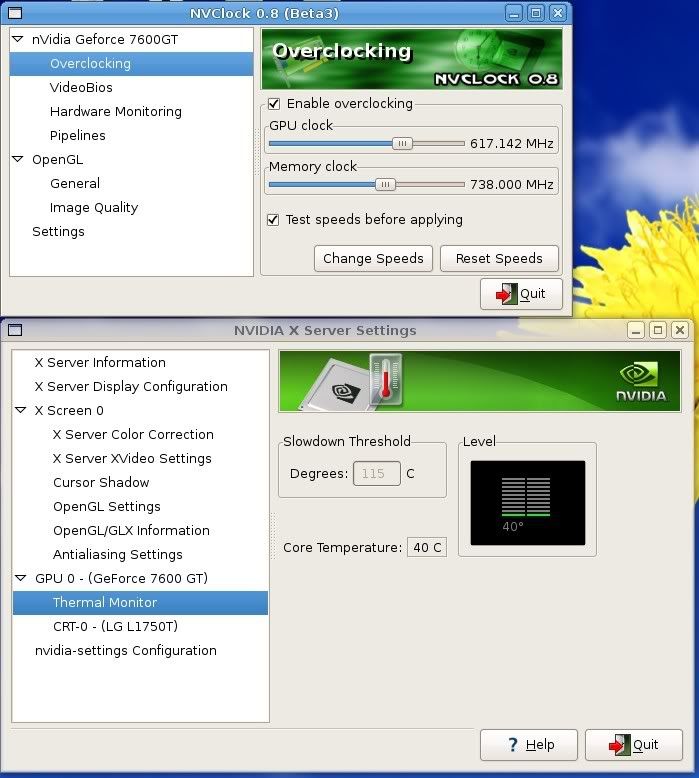This screenshot has height=778, width=699.
Task: Open Hardware Monitoring page
Action: click(116, 112)
